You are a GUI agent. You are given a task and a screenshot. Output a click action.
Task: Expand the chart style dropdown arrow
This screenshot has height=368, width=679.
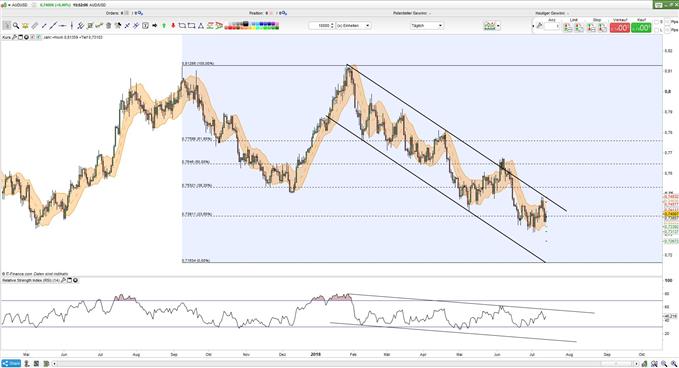tap(498, 26)
